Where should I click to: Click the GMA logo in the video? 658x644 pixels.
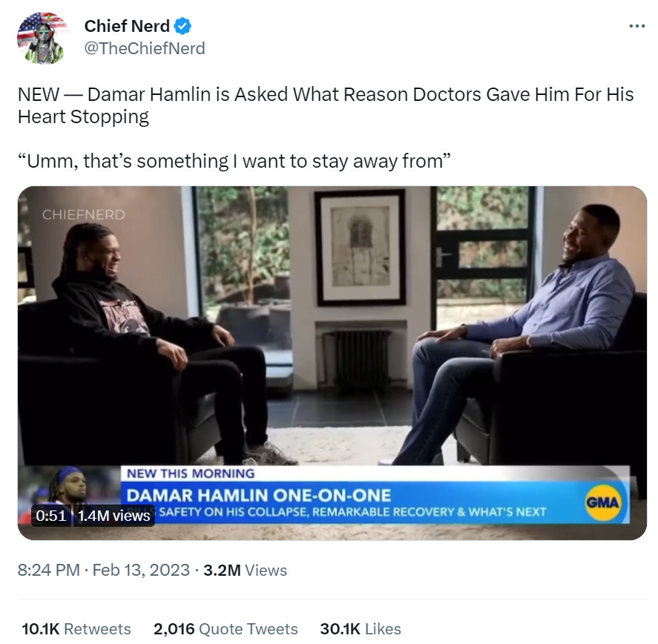pyautogui.click(x=602, y=504)
